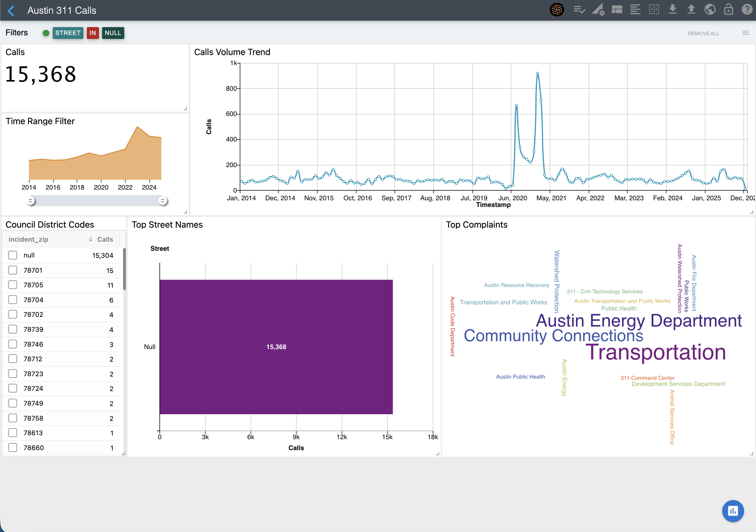The width and height of the screenshot is (756, 532).
Task: Click the unlock padlock icon
Action: click(728, 10)
